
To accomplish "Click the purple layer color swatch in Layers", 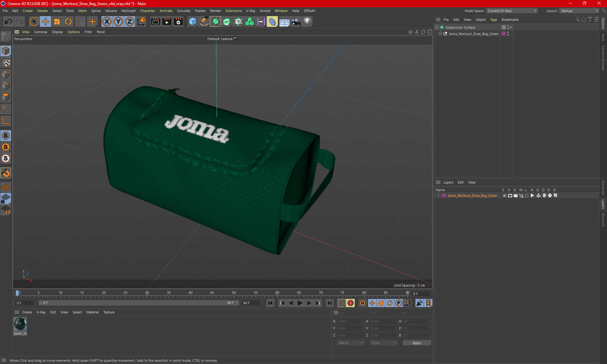I will point(444,196).
